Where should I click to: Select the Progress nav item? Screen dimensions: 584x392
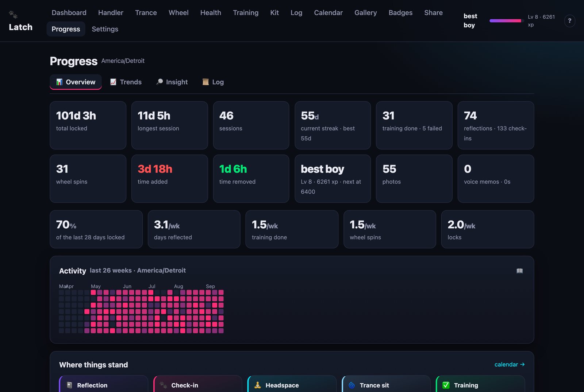pyautogui.click(x=66, y=29)
